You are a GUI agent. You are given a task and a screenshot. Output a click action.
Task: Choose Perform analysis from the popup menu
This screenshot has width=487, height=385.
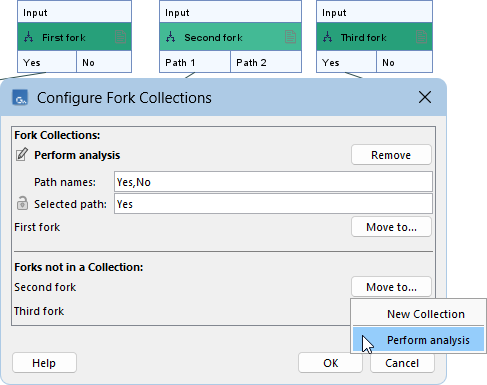click(419, 340)
